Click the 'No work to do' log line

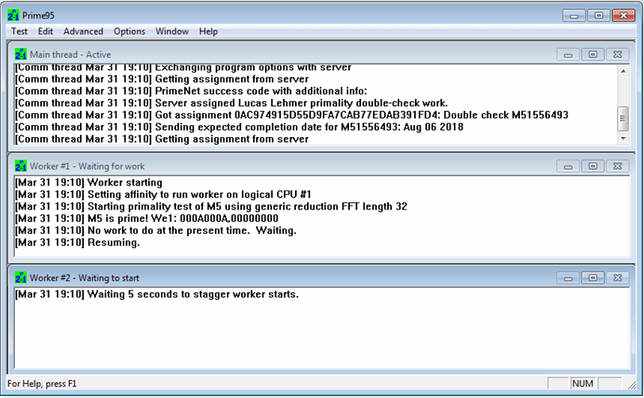[x=156, y=230]
